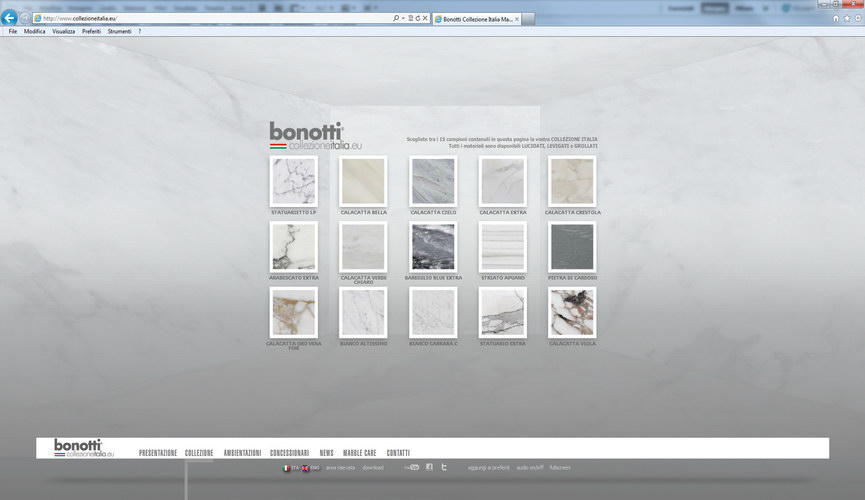The width and height of the screenshot is (865, 500).
Task: Open a new tab with blank tab button
Action: (528, 19)
